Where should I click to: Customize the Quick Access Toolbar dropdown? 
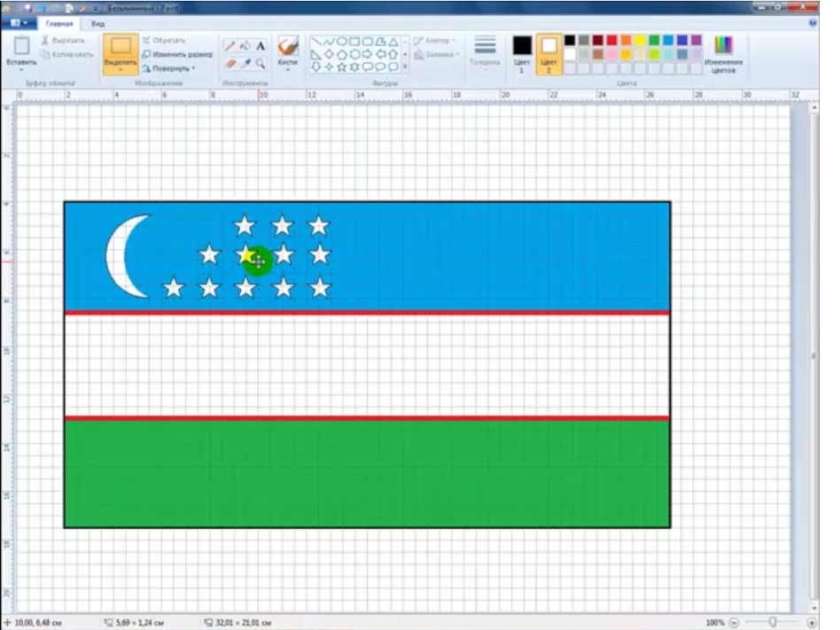pos(96,8)
